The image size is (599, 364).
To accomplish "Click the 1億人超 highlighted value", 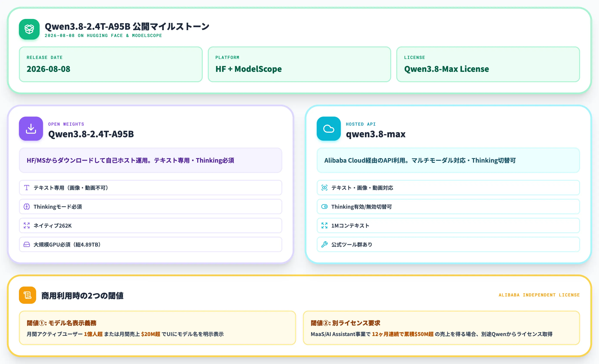I will click(x=93, y=334).
